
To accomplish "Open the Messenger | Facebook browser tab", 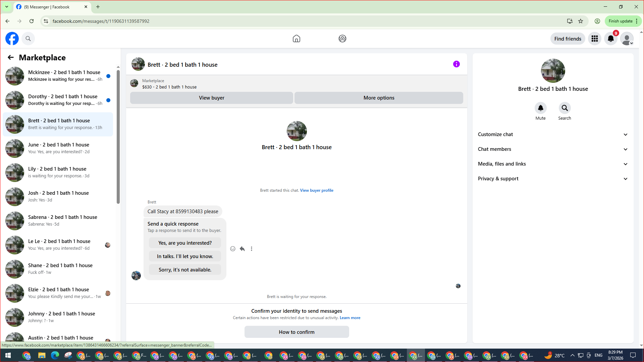I will pyautogui.click(x=52, y=7).
